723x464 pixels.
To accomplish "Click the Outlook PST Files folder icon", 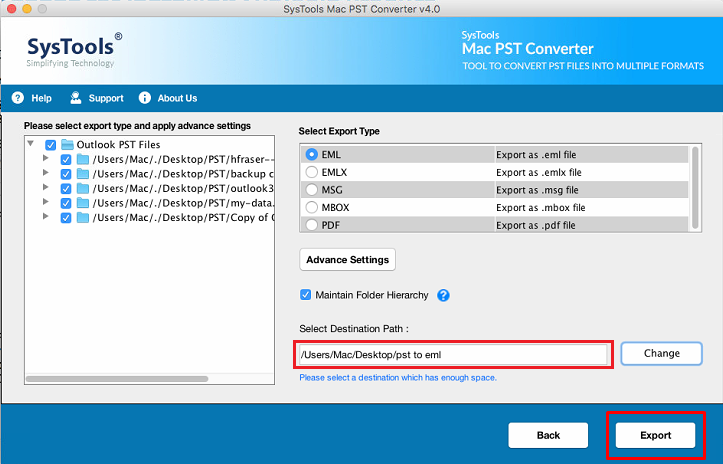I will (x=67, y=145).
